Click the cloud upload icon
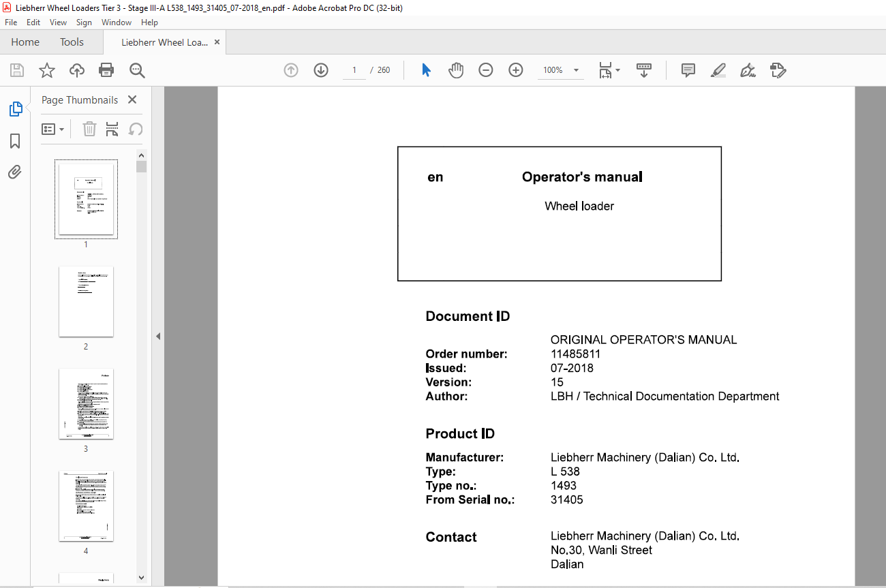 [77, 70]
